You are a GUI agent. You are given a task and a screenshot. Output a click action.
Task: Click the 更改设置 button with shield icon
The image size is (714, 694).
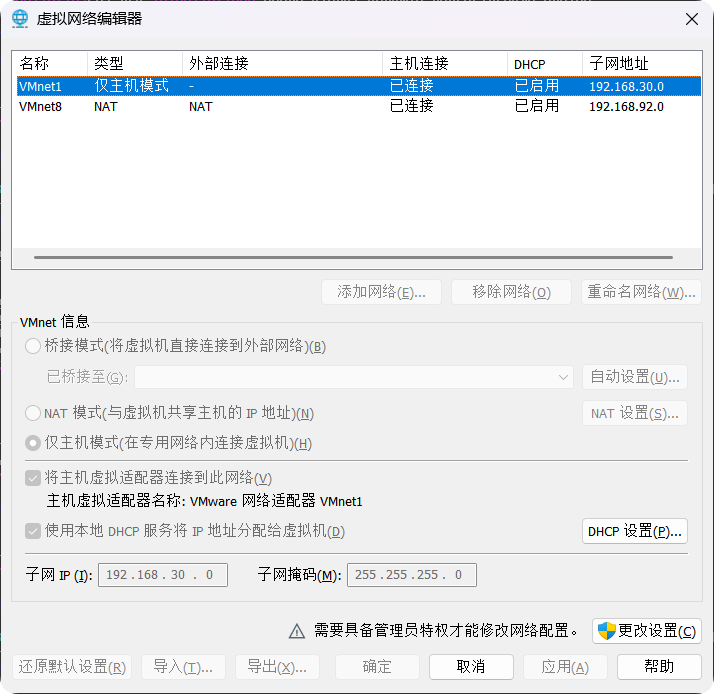pyautogui.click(x=647, y=631)
